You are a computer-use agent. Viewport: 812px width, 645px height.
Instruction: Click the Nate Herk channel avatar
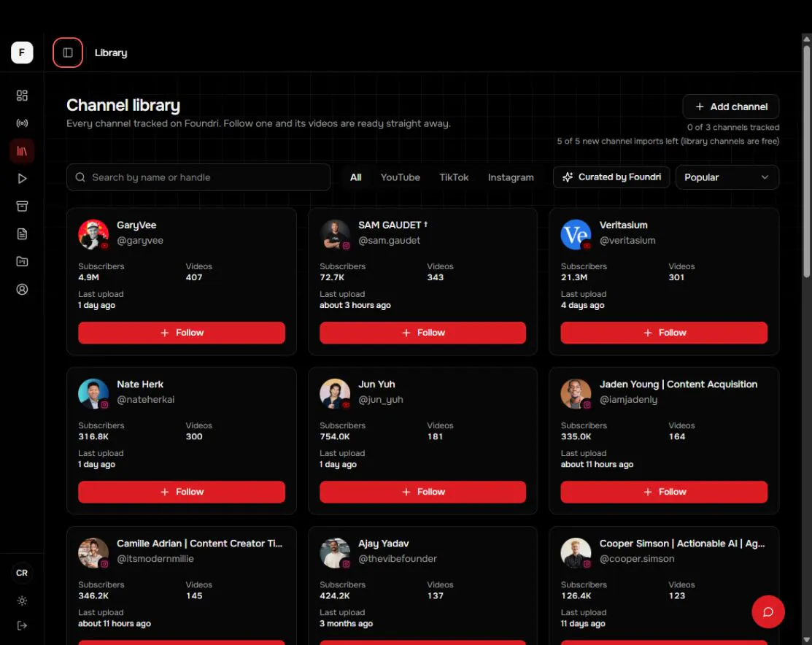[93, 393]
